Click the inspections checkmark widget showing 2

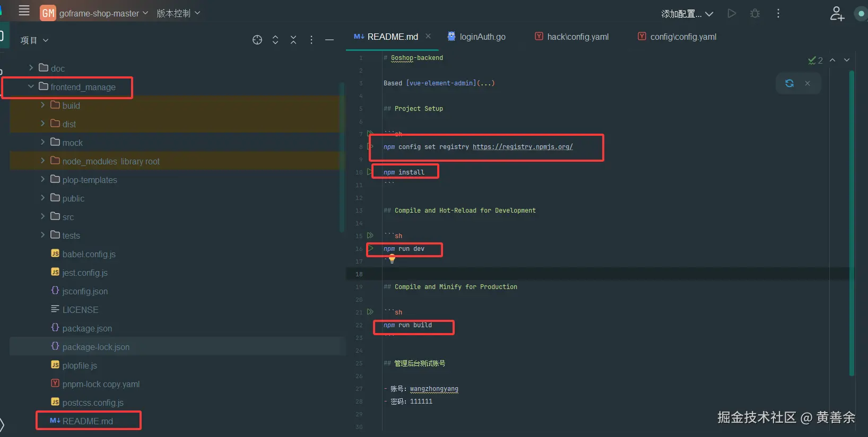815,60
